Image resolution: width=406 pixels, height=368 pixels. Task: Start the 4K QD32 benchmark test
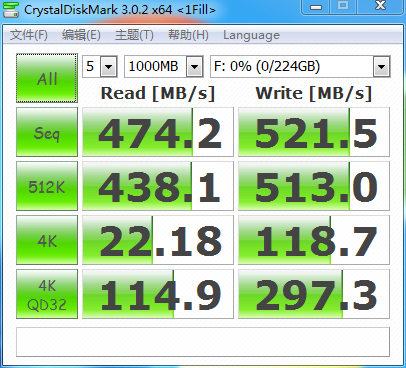(47, 294)
